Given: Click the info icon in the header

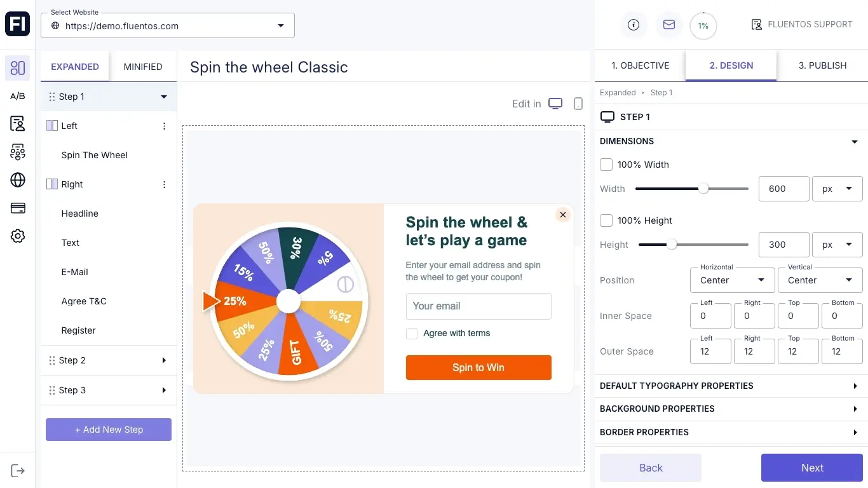Looking at the screenshot, I should pos(633,25).
